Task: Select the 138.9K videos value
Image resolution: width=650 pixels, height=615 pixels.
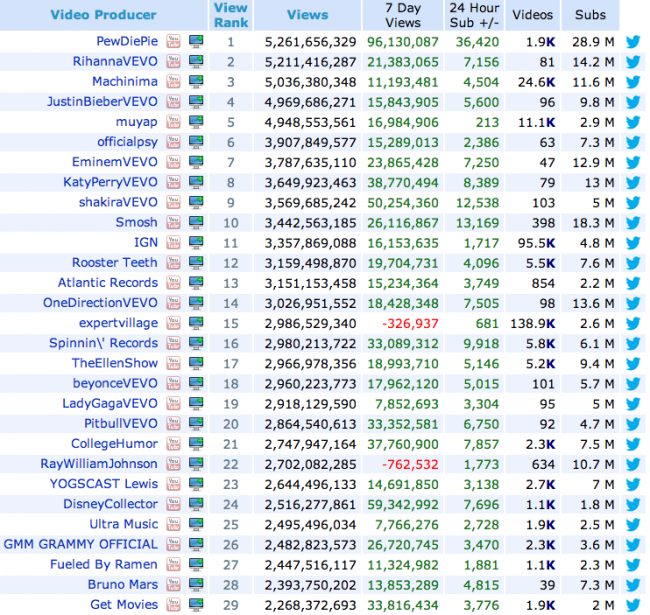Action: coord(533,324)
